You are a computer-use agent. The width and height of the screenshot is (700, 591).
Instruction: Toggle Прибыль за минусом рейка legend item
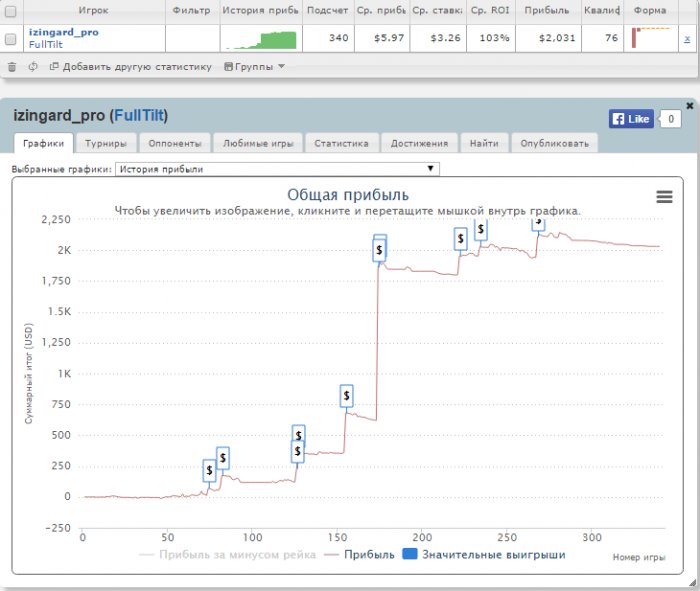[228, 555]
